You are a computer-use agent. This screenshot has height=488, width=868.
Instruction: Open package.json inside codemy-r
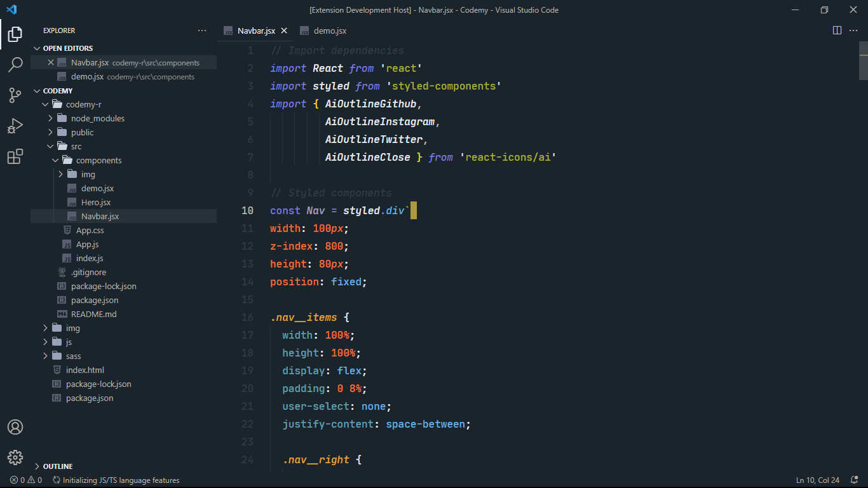(123, 300)
